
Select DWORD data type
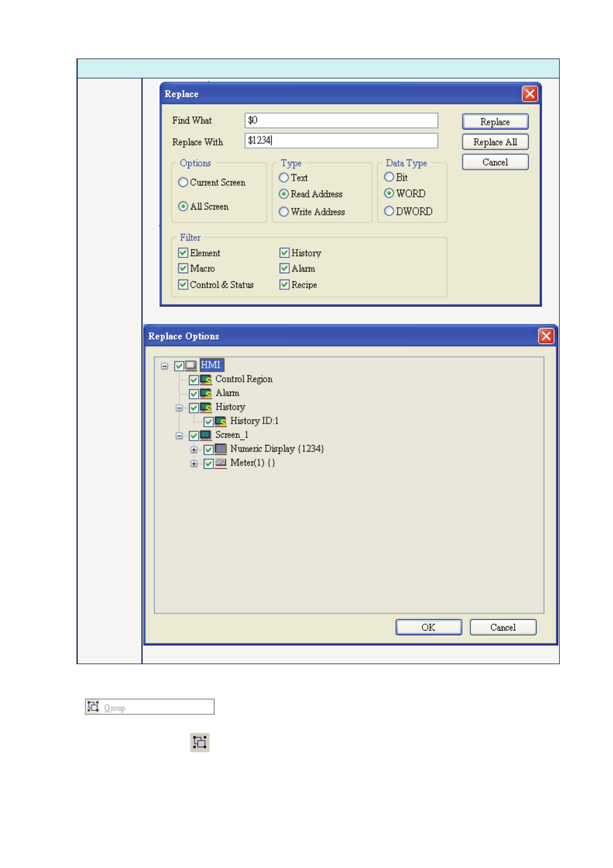click(389, 211)
